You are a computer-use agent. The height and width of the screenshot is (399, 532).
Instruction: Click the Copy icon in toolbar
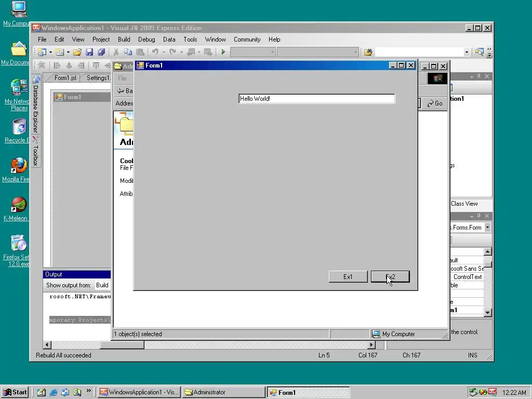(x=128, y=52)
